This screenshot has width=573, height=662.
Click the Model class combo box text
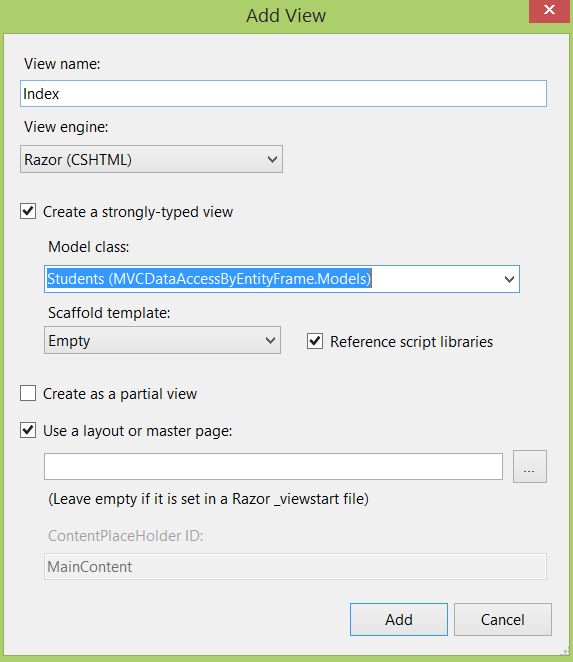[x=209, y=279]
